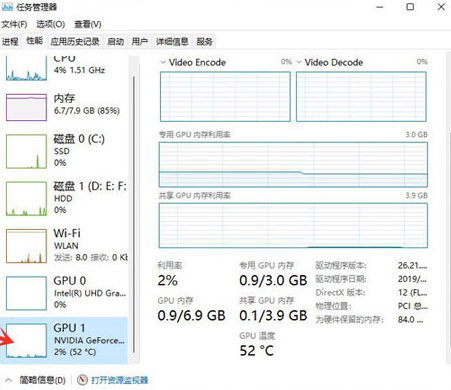Click the 驱动程序版本 label
This screenshot has height=390, width=451.
click(341, 266)
